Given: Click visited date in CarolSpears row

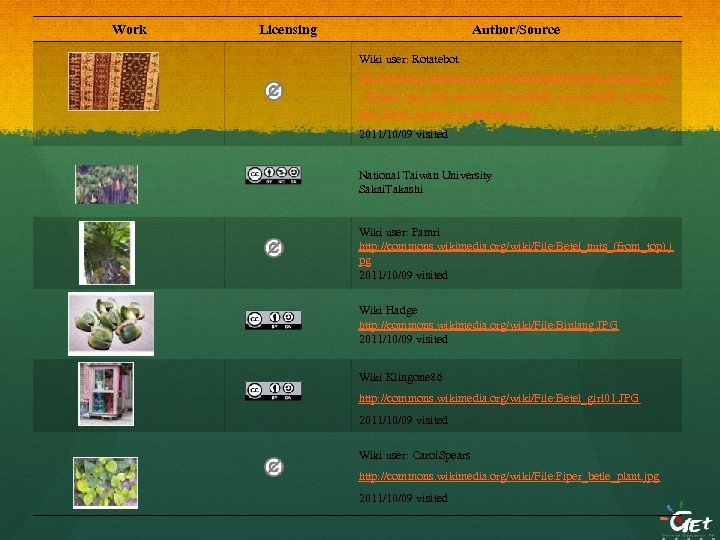Looking at the screenshot, I should coord(403,498).
